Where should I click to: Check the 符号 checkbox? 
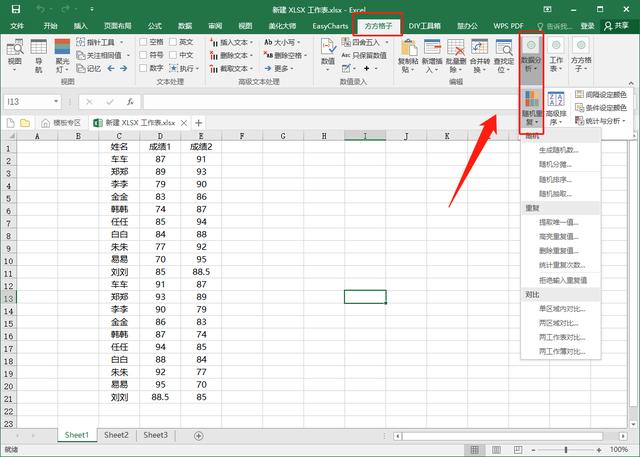pos(143,55)
